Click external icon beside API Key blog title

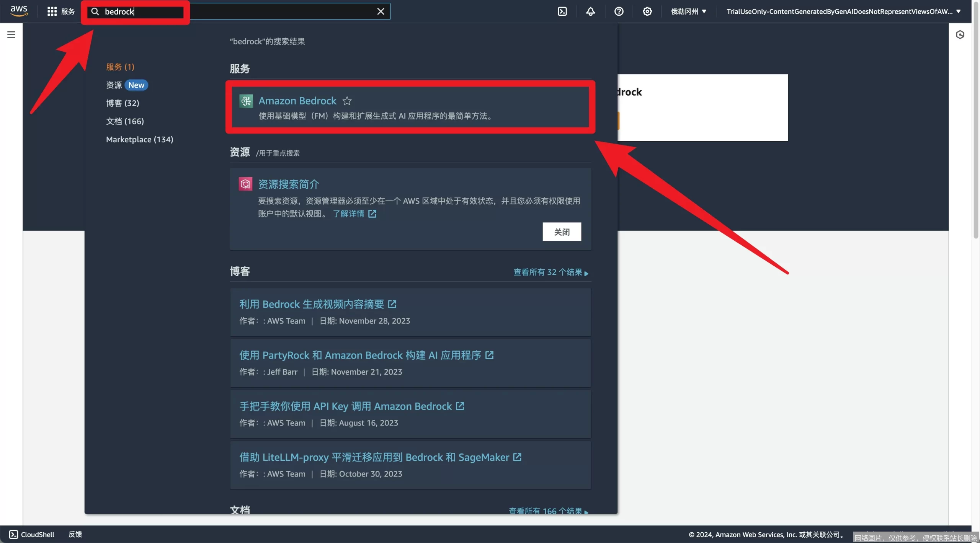(x=460, y=406)
